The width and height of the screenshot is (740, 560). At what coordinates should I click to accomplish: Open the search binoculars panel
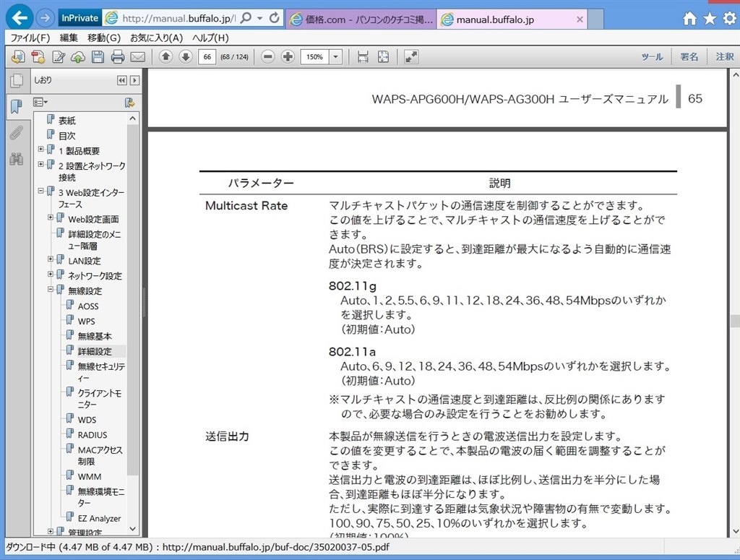coord(17,159)
